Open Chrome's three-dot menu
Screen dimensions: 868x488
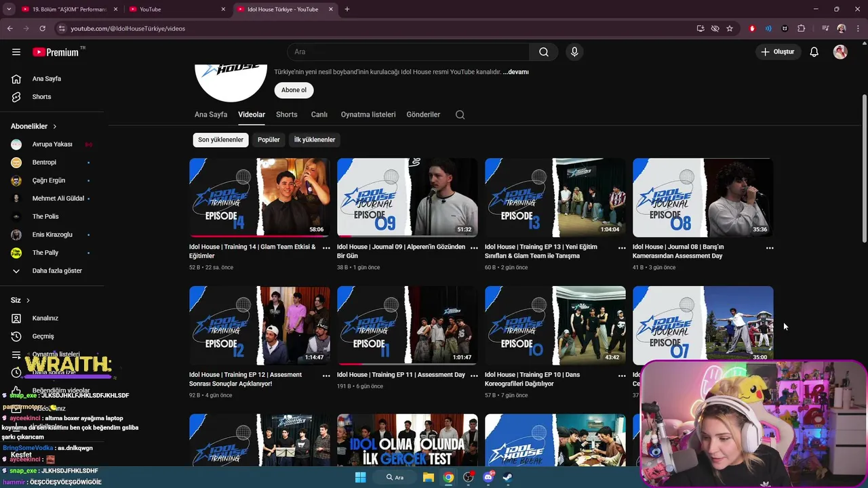tap(856, 28)
